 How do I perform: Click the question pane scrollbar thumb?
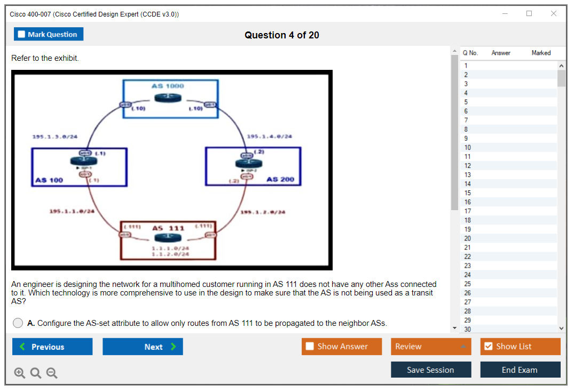pos(454,133)
